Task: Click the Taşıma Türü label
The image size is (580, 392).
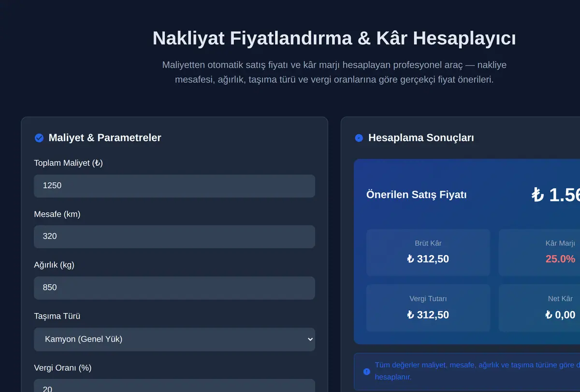Action: tap(57, 316)
